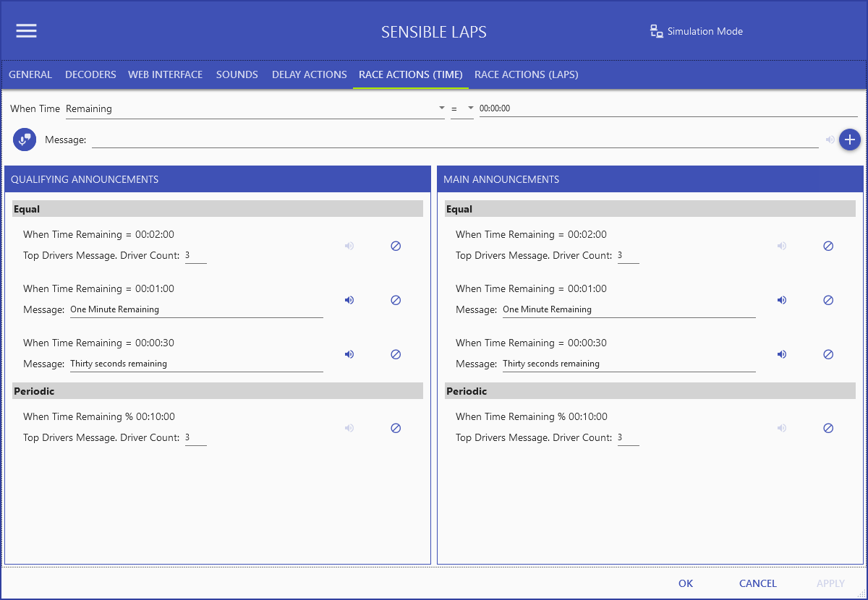Click Periodic group header under Qualifying Announcements

click(x=218, y=391)
